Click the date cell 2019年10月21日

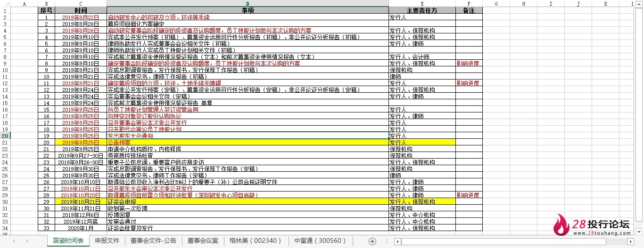[81, 201]
